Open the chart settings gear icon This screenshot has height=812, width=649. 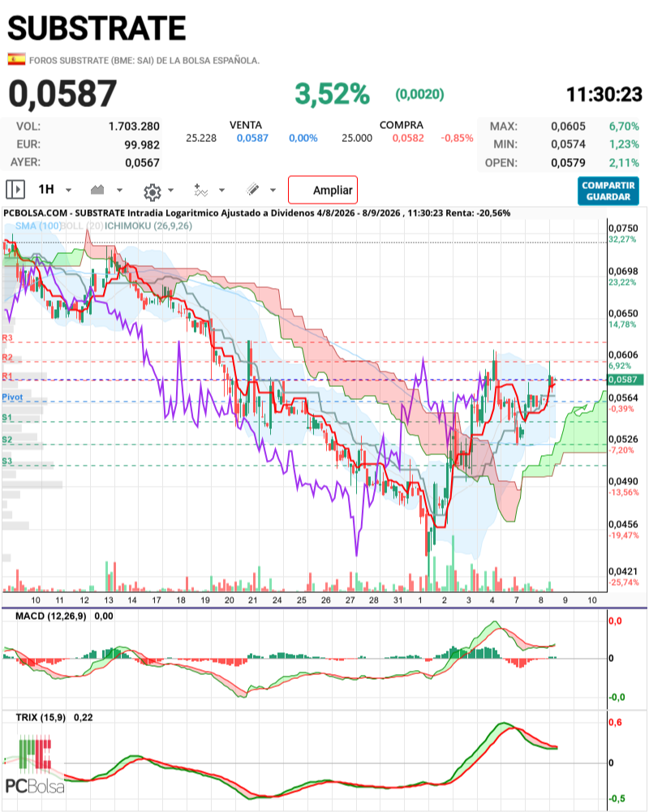click(153, 192)
